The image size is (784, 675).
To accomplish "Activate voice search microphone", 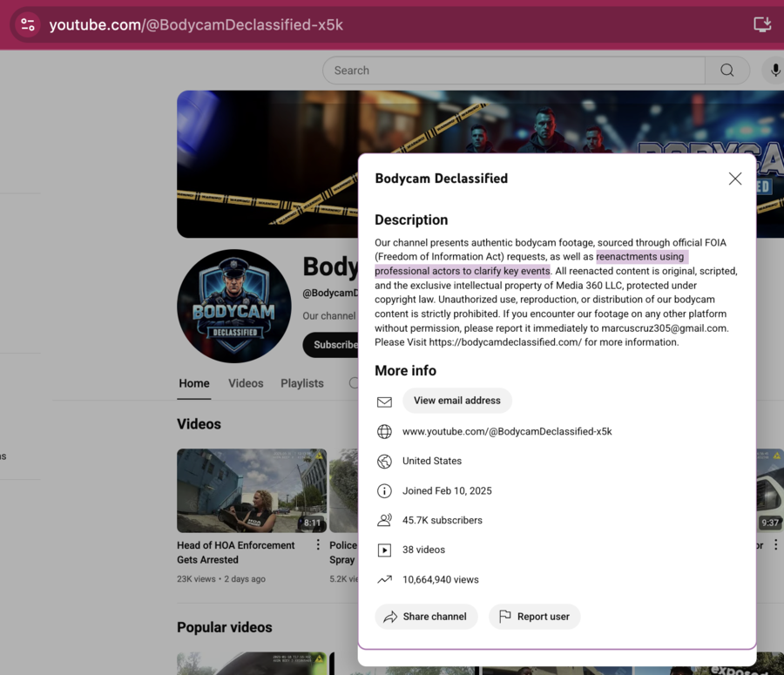I will click(x=774, y=70).
